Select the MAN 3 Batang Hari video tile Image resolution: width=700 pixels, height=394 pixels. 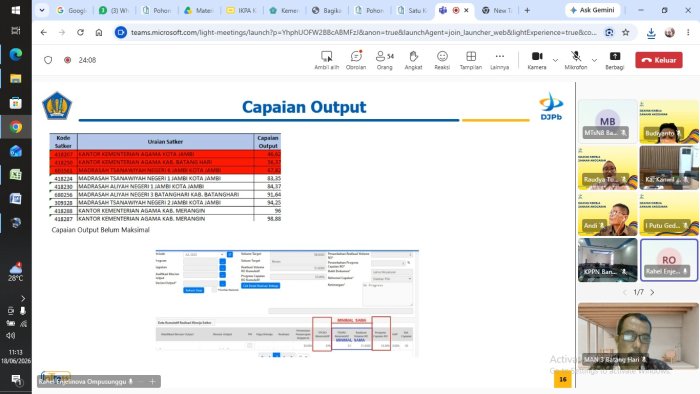tap(638, 336)
